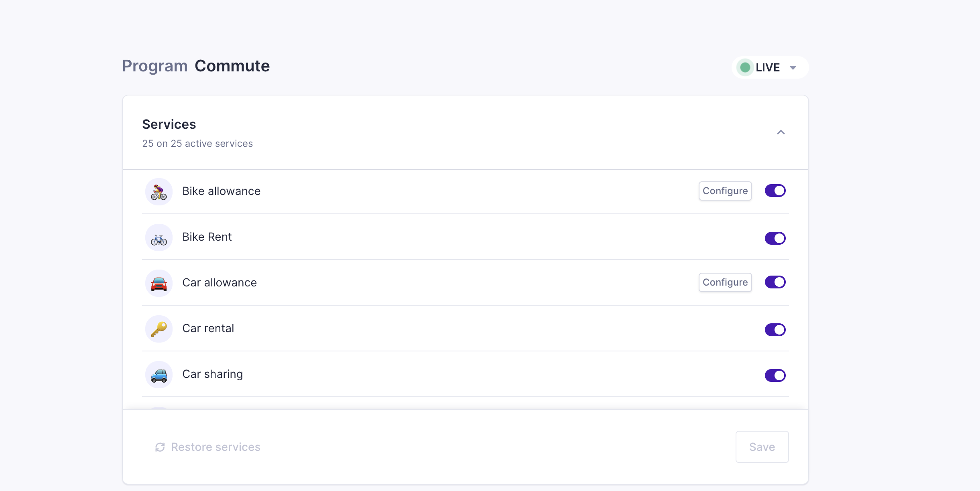The image size is (980, 491).
Task: Click the Car rental key icon
Action: coord(159,329)
